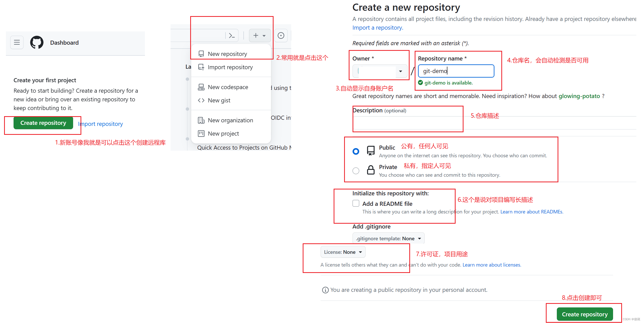
Task: Click the code brackets gist icon
Action: click(x=201, y=100)
